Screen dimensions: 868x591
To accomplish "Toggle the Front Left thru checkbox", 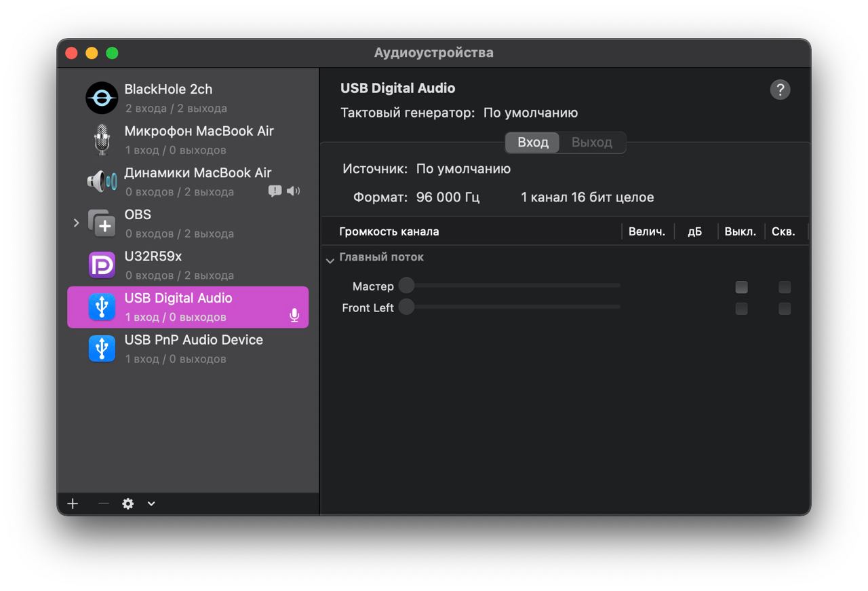I will 785,309.
